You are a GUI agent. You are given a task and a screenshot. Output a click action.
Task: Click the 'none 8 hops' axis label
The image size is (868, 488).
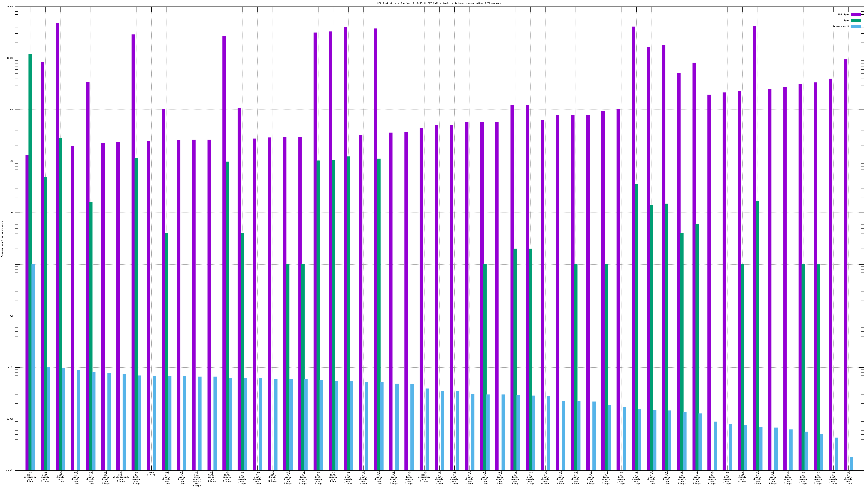point(151,474)
